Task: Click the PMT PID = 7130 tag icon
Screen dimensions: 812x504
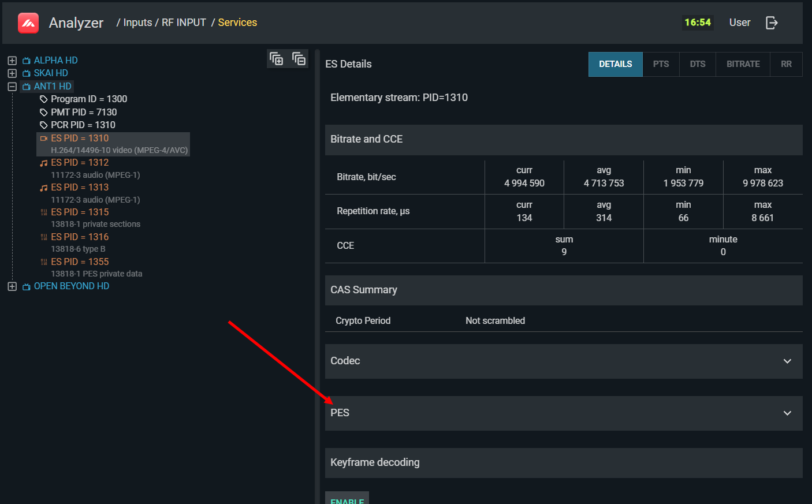Action: click(x=44, y=113)
